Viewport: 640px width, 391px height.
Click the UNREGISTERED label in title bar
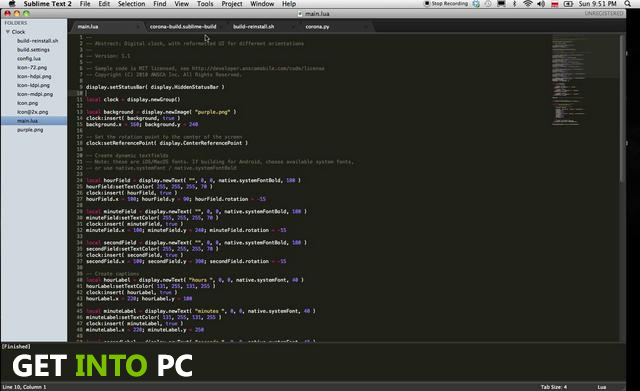click(x=604, y=13)
